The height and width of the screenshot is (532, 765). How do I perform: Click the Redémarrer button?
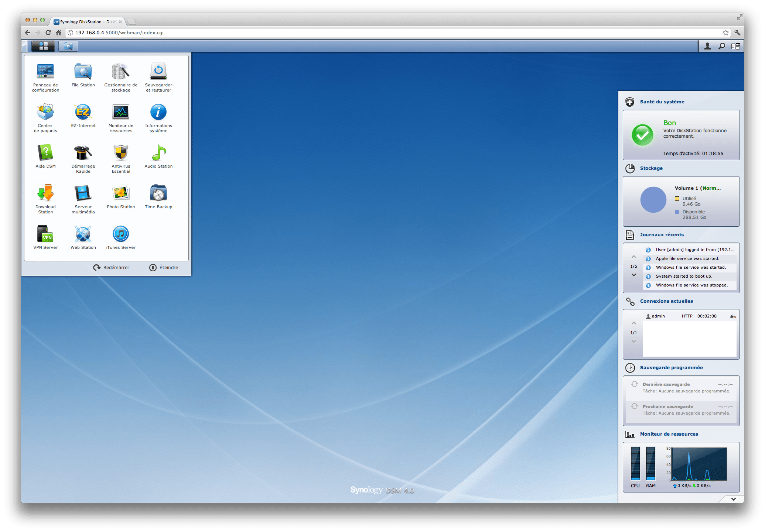coord(111,268)
